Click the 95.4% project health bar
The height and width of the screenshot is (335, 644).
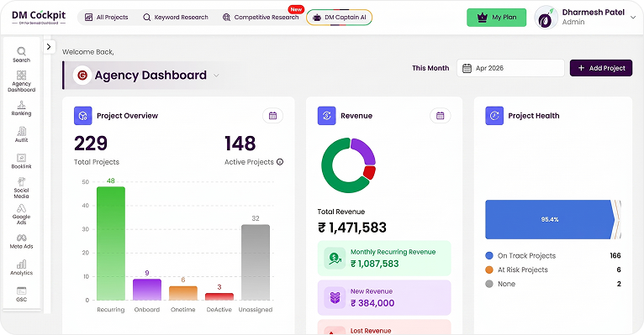550,219
